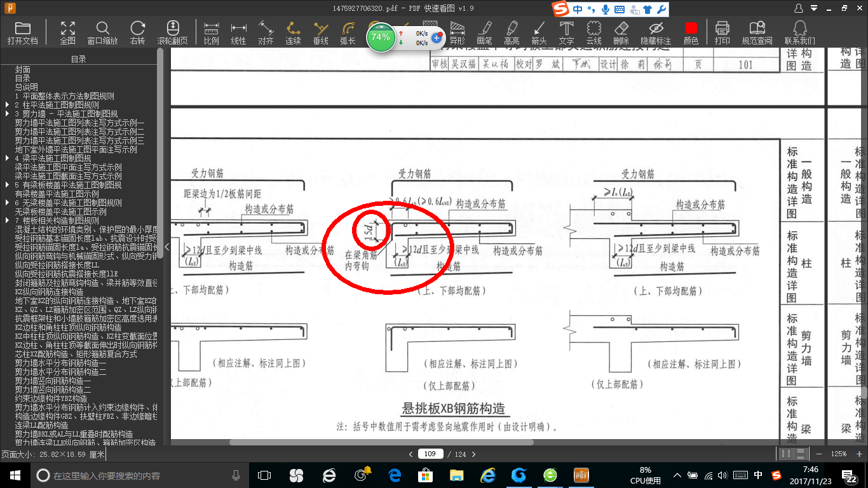Click the green 74% floating accelerator ball
This screenshot has width=868, height=488.
click(x=381, y=37)
